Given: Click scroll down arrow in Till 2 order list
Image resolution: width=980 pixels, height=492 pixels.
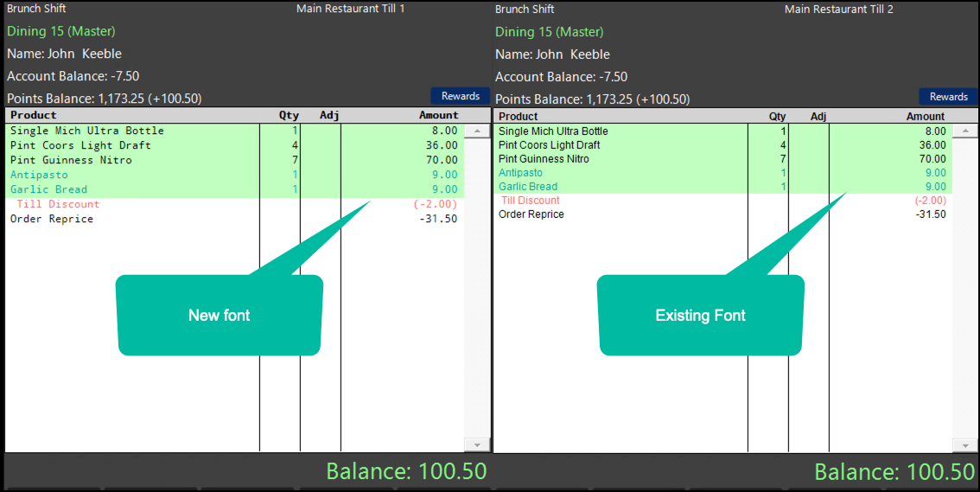Looking at the screenshot, I should pos(965,445).
